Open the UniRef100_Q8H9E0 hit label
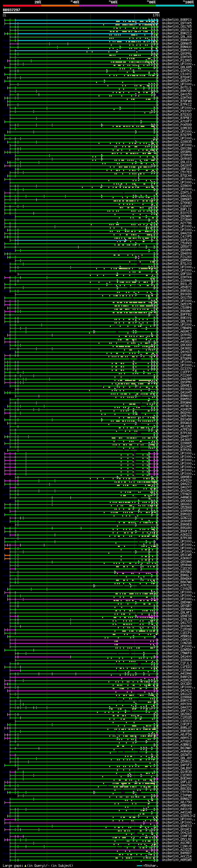The image size is (197, 868). 176,477
